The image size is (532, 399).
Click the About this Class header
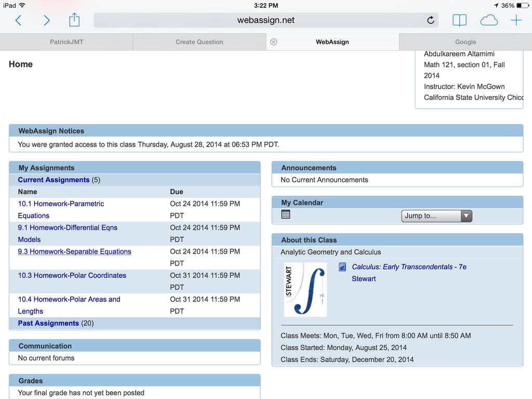(x=397, y=240)
